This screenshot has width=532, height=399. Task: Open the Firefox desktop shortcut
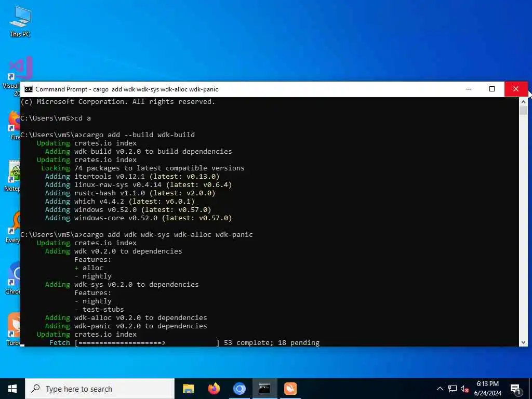point(14,126)
